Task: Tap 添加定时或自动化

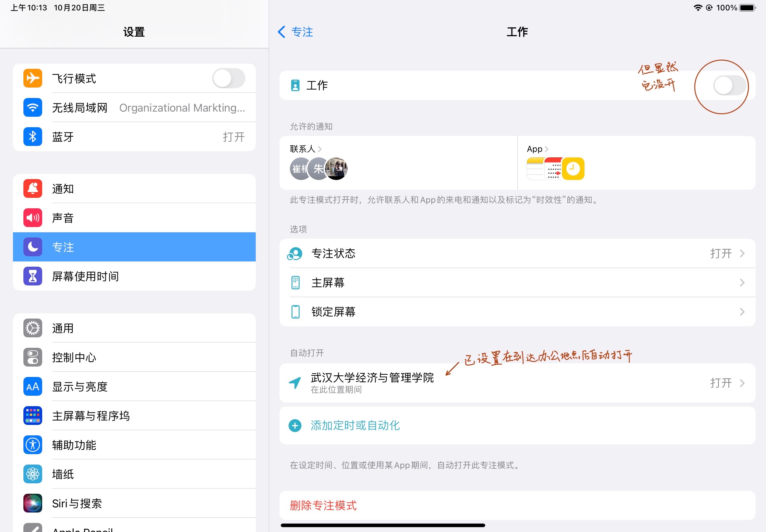Action: pyautogui.click(x=355, y=425)
